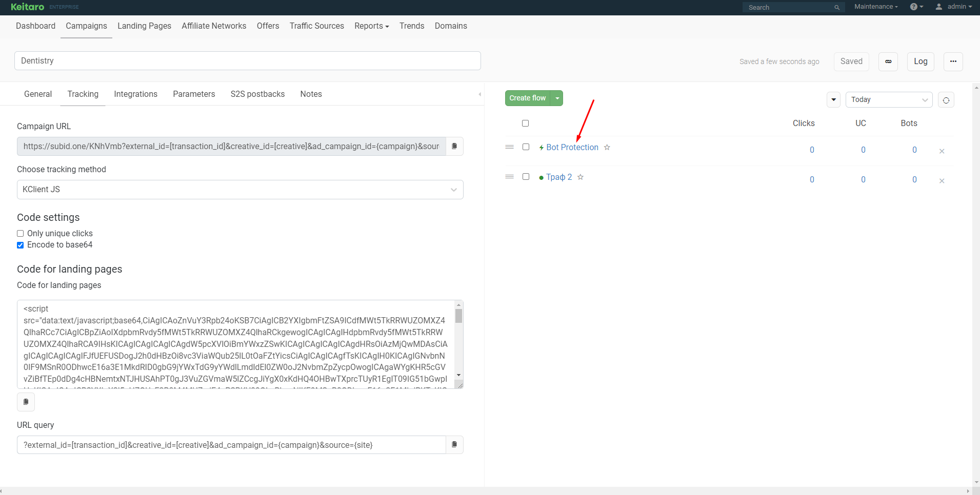Uncheck Encode to base64
980x495 pixels.
click(x=21, y=245)
